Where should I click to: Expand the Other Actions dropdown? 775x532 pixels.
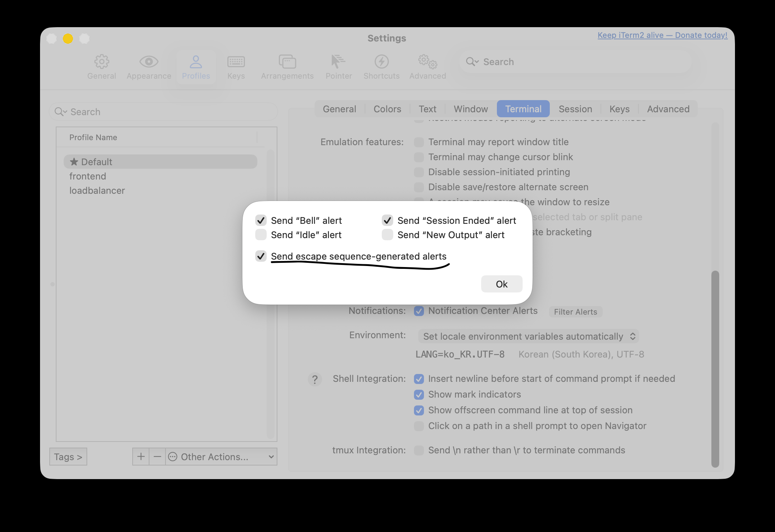[x=221, y=457]
